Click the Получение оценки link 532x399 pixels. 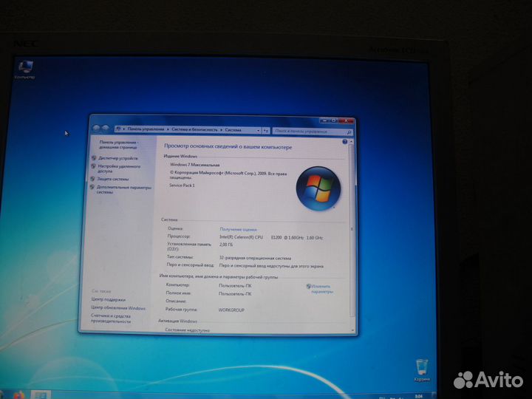[x=238, y=229]
